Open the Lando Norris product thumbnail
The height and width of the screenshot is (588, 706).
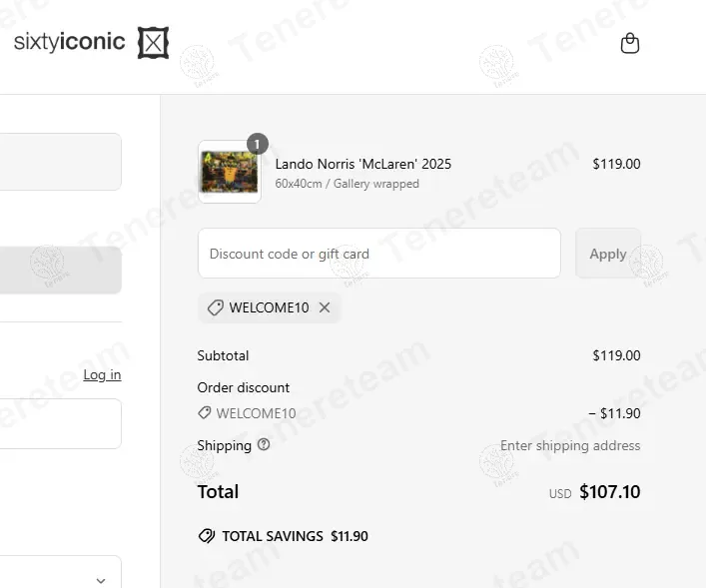(x=230, y=173)
